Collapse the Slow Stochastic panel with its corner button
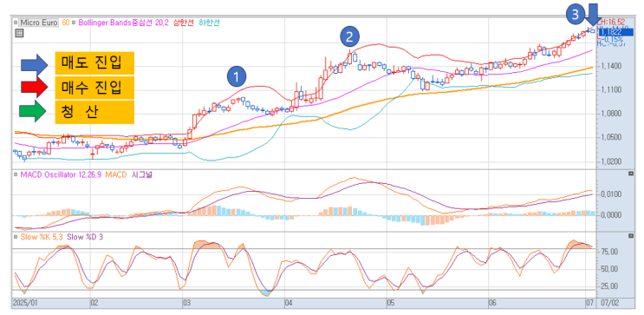644x315 pixels. click(x=631, y=236)
